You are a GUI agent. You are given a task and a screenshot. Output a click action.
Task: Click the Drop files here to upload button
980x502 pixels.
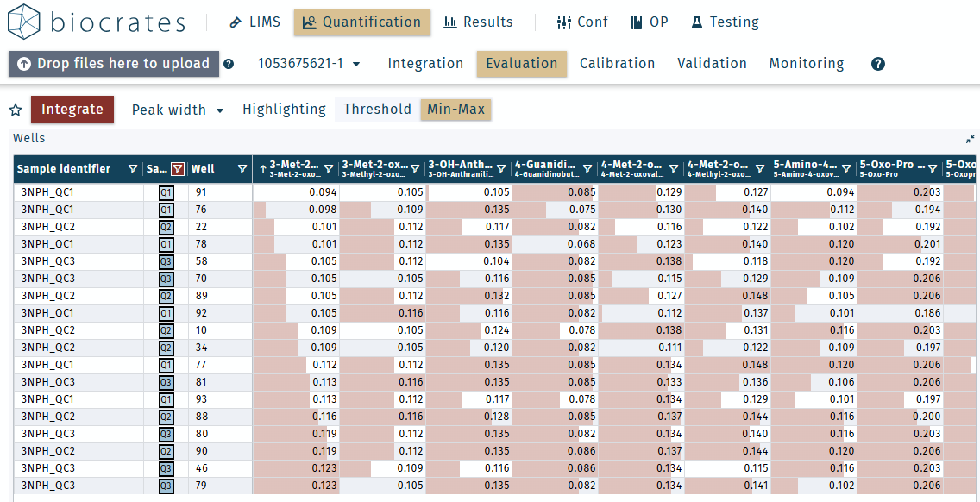coord(114,64)
